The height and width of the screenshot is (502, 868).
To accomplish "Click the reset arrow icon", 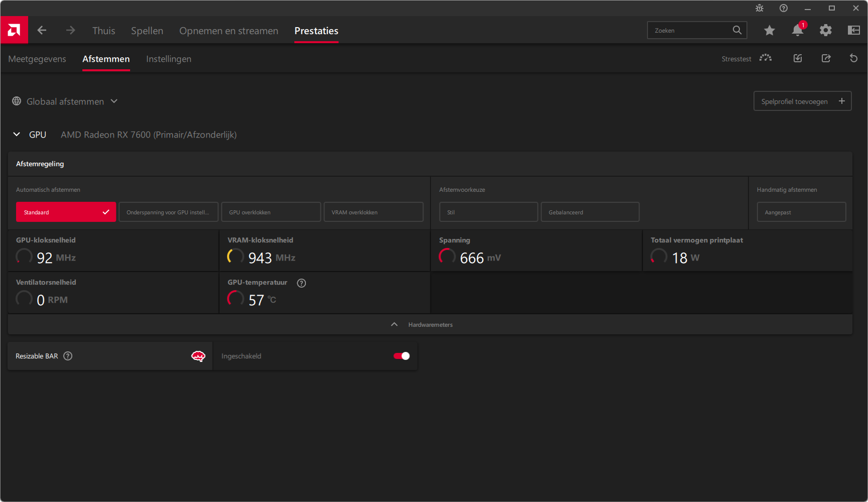I will 853,58.
